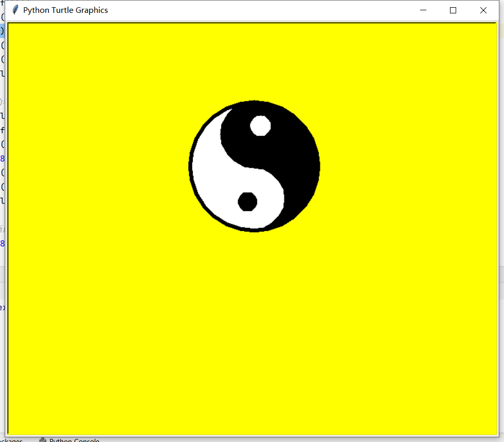Maximize the Python Turtle Graphics window

click(453, 10)
